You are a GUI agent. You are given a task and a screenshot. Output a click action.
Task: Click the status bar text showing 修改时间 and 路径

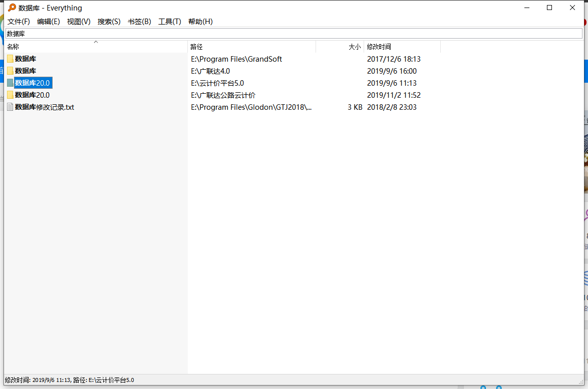[70, 380]
